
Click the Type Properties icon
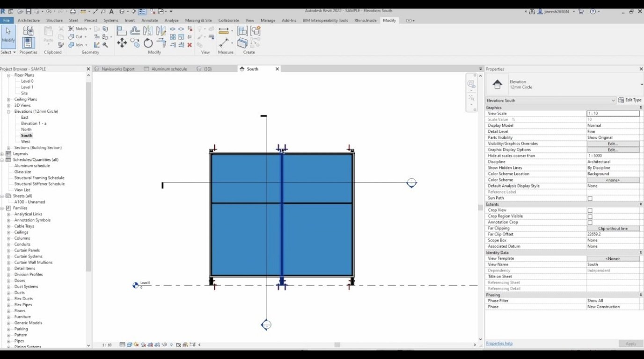(28, 31)
